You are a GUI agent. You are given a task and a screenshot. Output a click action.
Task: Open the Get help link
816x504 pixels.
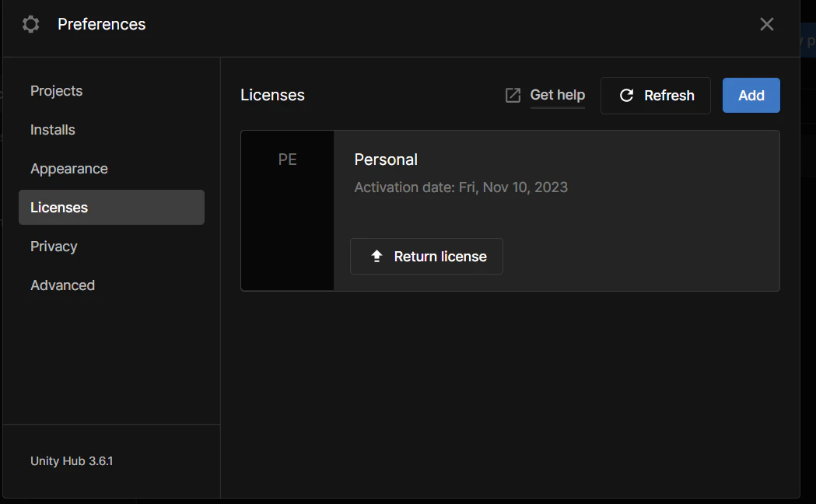557,95
